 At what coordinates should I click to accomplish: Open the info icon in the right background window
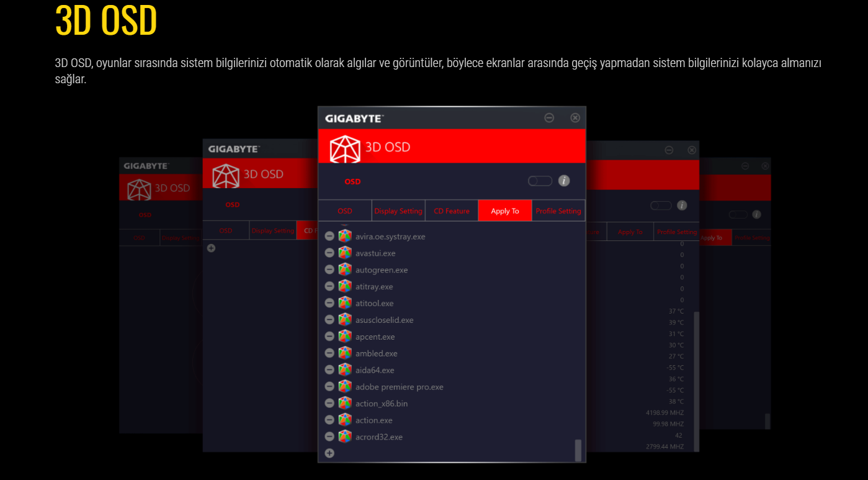pos(682,206)
